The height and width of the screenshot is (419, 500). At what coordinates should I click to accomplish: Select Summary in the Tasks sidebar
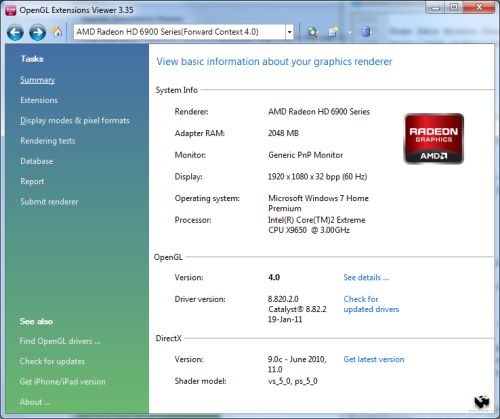(x=37, y=80)
